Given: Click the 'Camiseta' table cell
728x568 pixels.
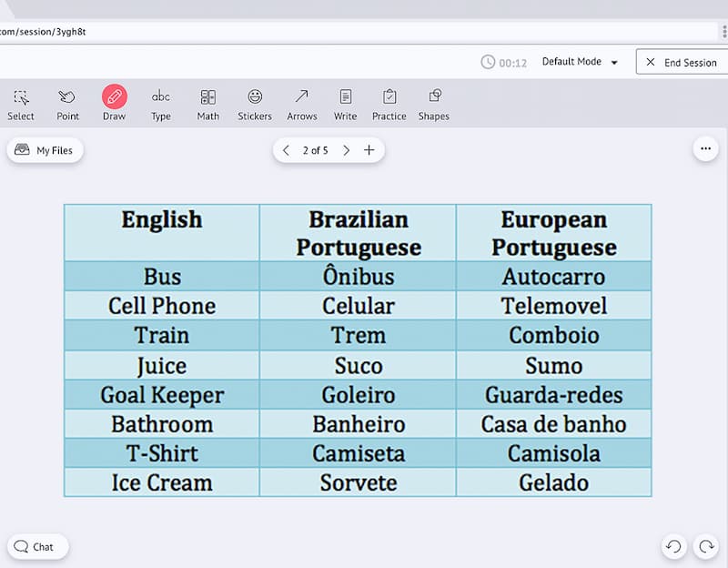Looking at the screenshot, I should 358,453.
